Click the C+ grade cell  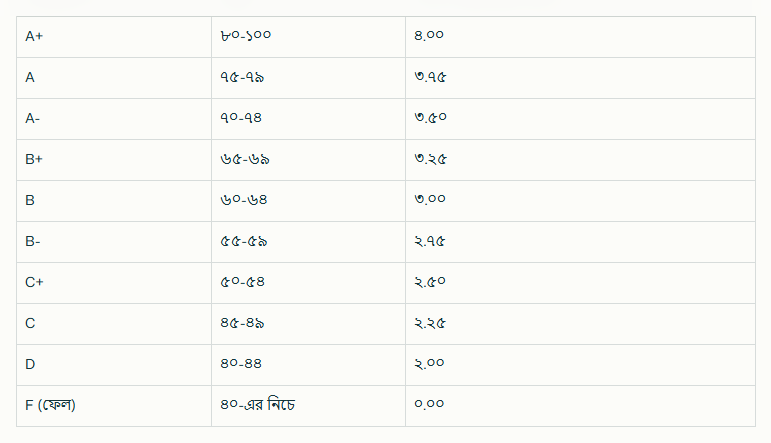34,282
